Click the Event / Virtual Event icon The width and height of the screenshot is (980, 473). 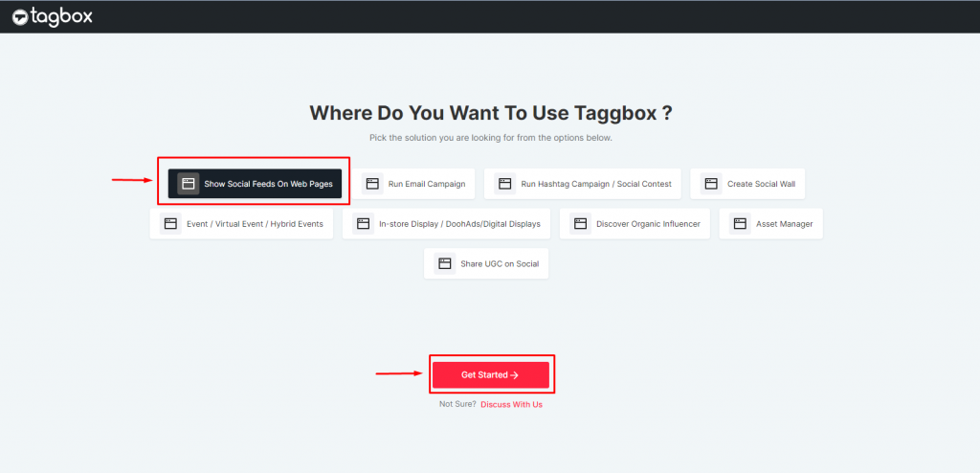click(170, 224)
